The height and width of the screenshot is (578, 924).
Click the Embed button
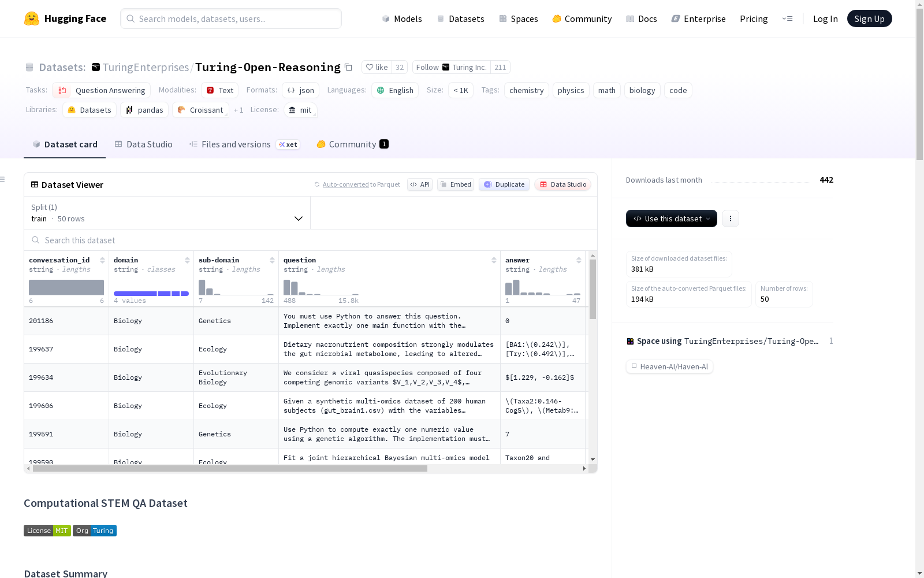(x=456, y=184)
